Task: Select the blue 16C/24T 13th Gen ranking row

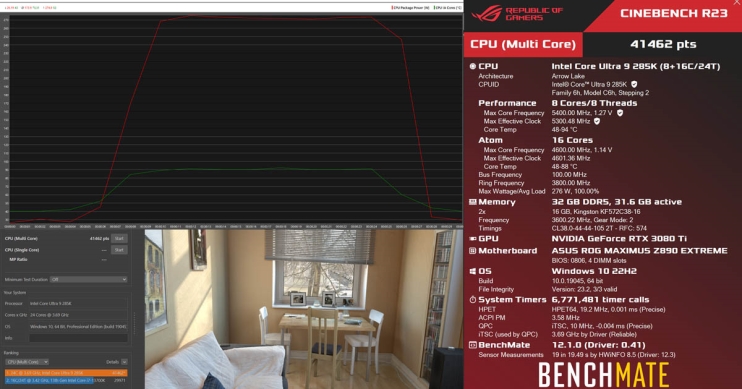Action: [66, 380]
